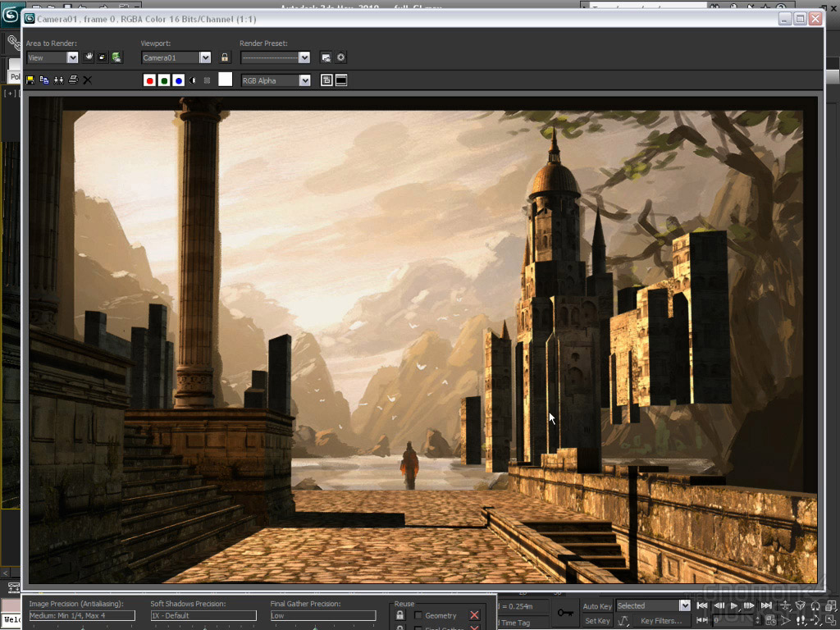Click the white color swatch
The image size is (840, 630).
click(225, 80)
